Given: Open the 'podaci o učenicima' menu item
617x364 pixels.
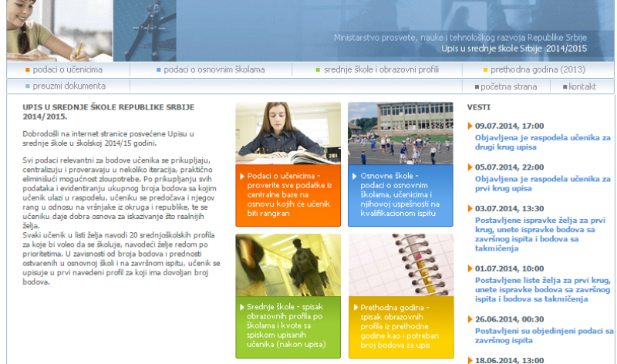Looking at the screenshot, I should tap(67, 69).
